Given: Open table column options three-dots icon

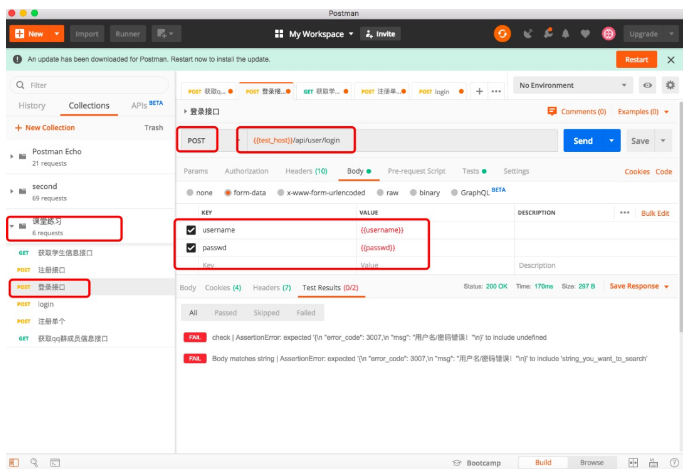Looking at the screenshot, I should click(624, 213).
